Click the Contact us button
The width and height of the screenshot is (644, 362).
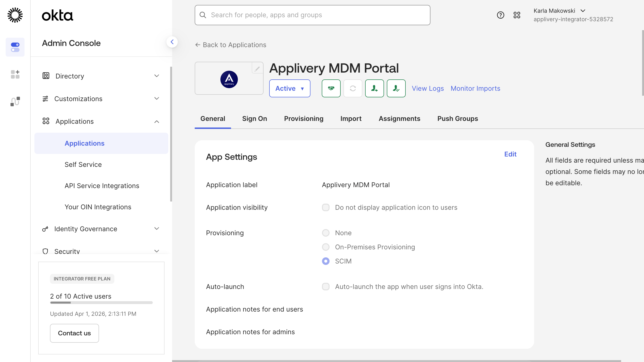(x=74, y=333)
